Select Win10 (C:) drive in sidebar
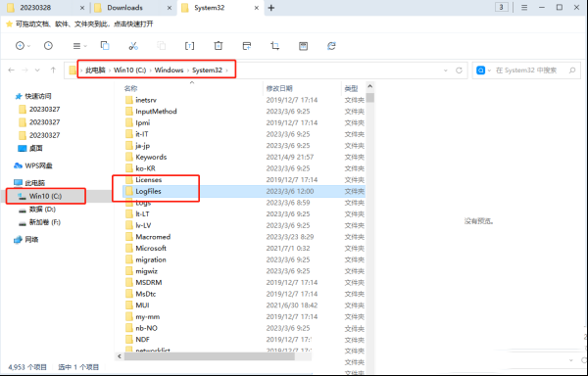The image size is (588, 376). point(45,196)
